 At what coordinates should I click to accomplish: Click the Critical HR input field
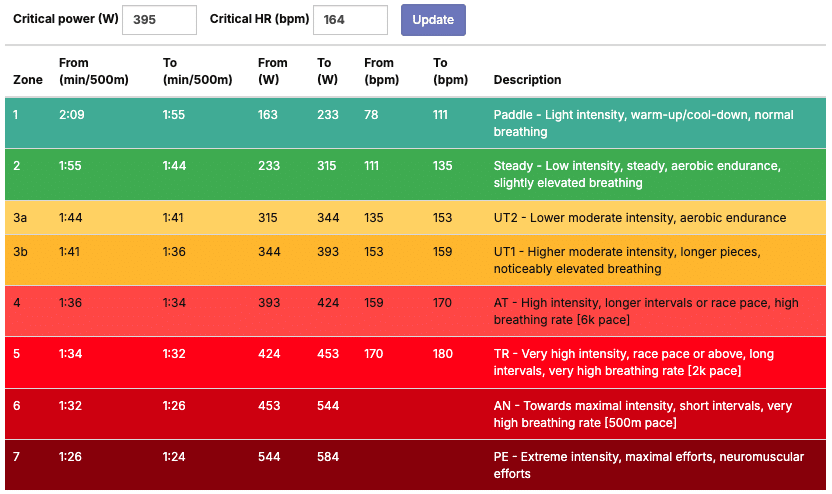pyautogui.click(x=350, y=20)
